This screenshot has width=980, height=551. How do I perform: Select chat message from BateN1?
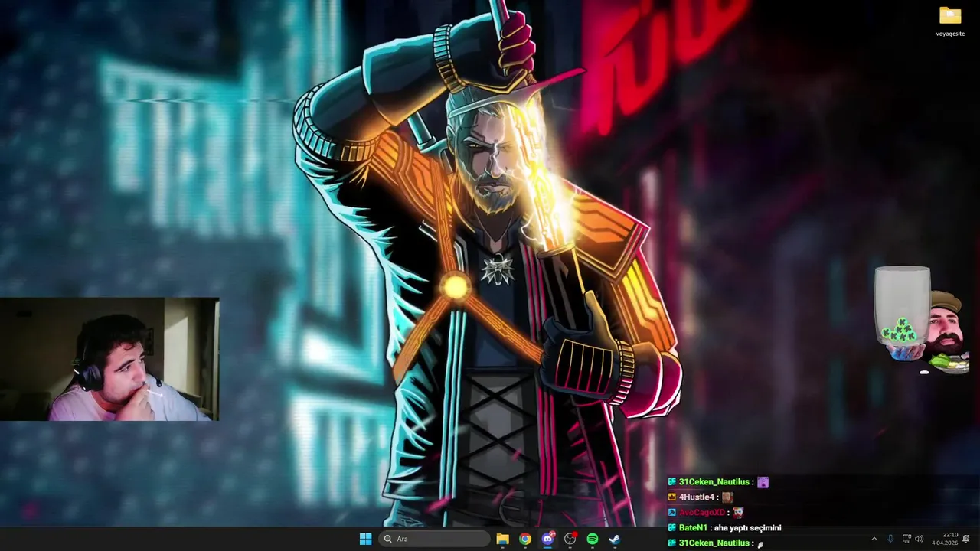[x=724, y=528]
